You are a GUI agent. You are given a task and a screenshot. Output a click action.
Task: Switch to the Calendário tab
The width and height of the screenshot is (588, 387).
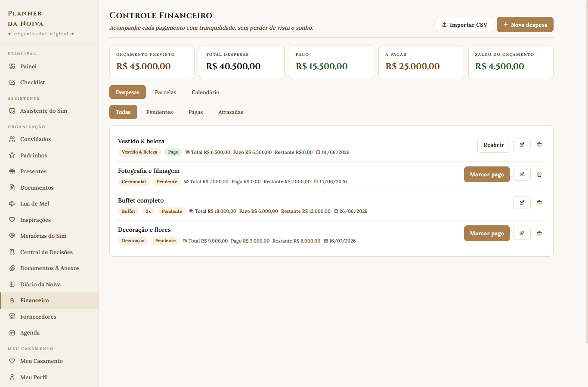pos(205,92)
